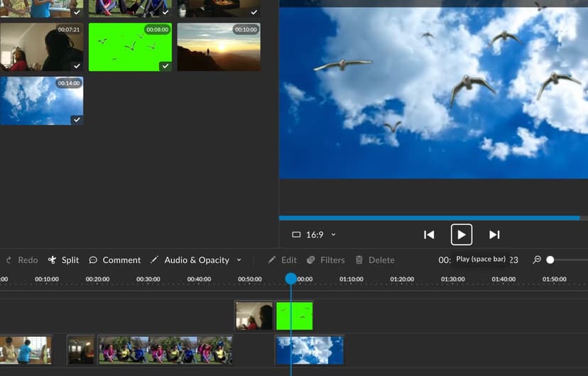
Task: Select the green screen clip on timeline
Action: (x=295, y=316)
